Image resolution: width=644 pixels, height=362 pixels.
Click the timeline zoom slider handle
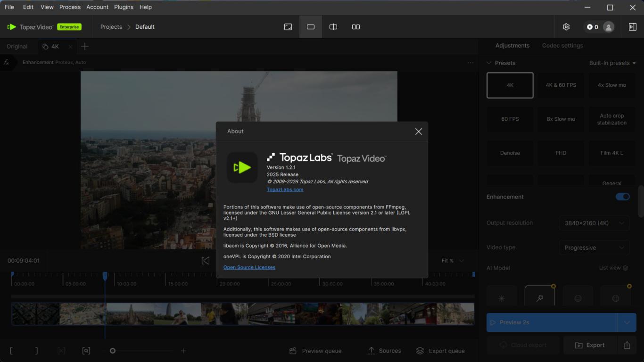tap(113, 351)
